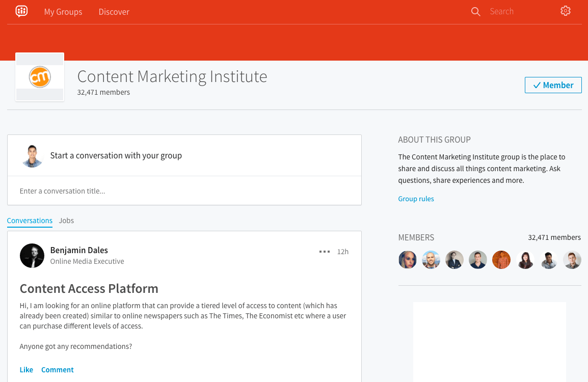Click the 32,471 members count in the Members section

tap(554, 237)
